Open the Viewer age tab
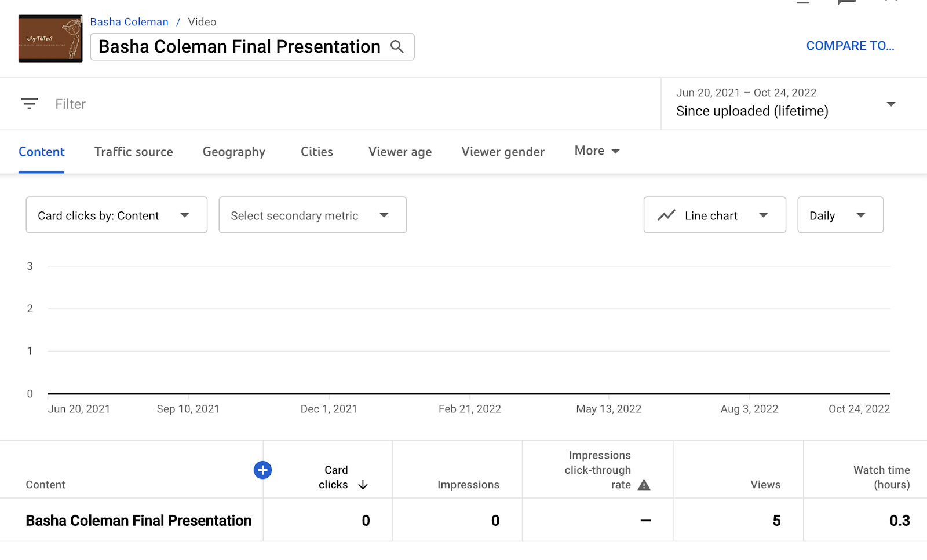 (x=400, y=152)
